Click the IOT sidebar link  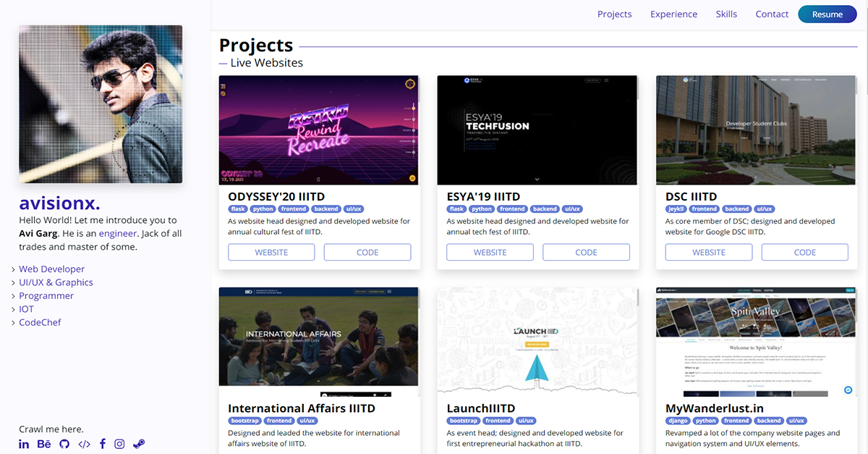tap(26, 308)
